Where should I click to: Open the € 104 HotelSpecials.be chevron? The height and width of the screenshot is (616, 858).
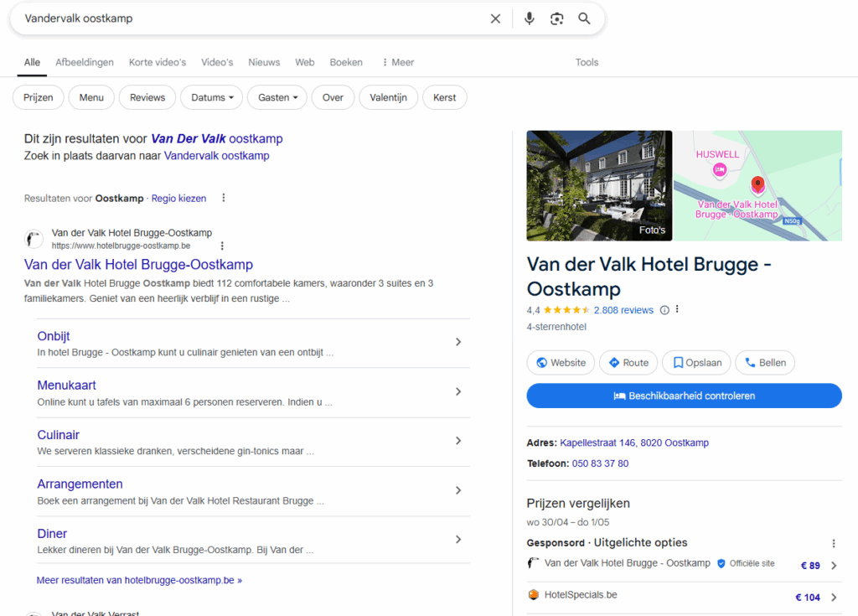(x=834, y=598)
